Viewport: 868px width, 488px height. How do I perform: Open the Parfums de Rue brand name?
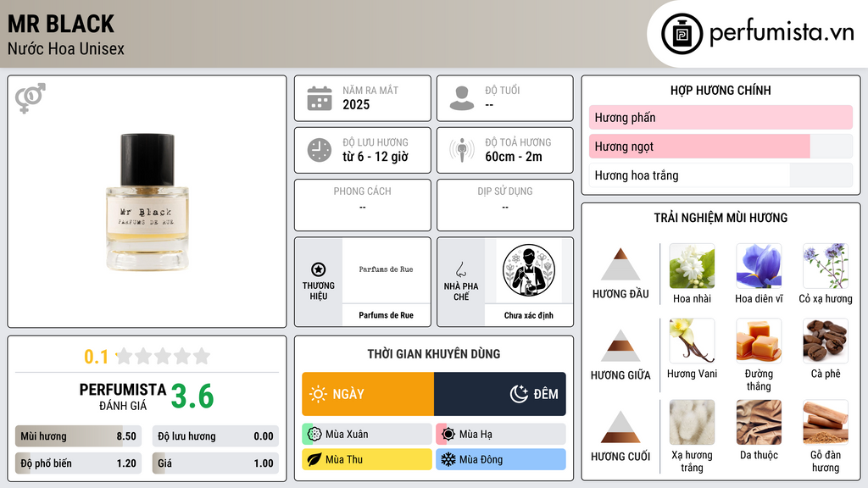coord(386,315)
